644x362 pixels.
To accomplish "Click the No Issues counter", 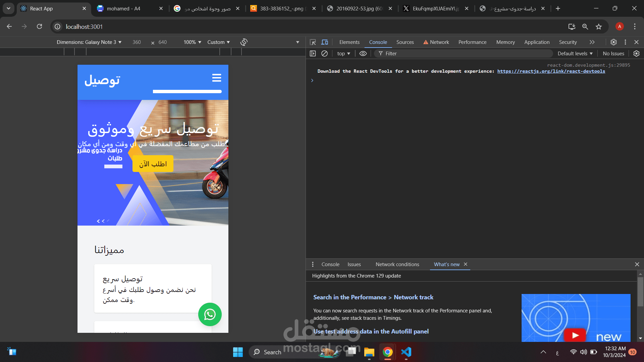I will tap(613, 53).
